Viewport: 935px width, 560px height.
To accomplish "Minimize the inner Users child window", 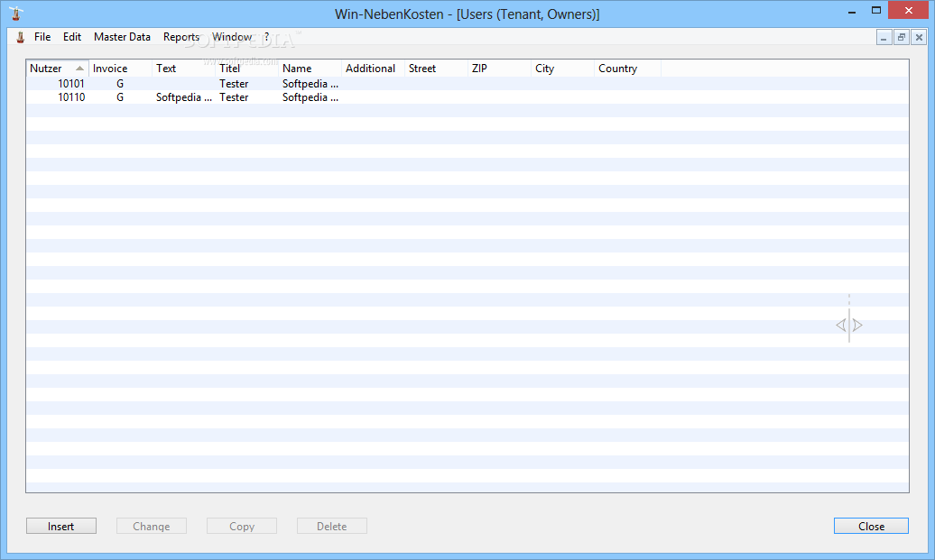I will click(x=884, y=38).
